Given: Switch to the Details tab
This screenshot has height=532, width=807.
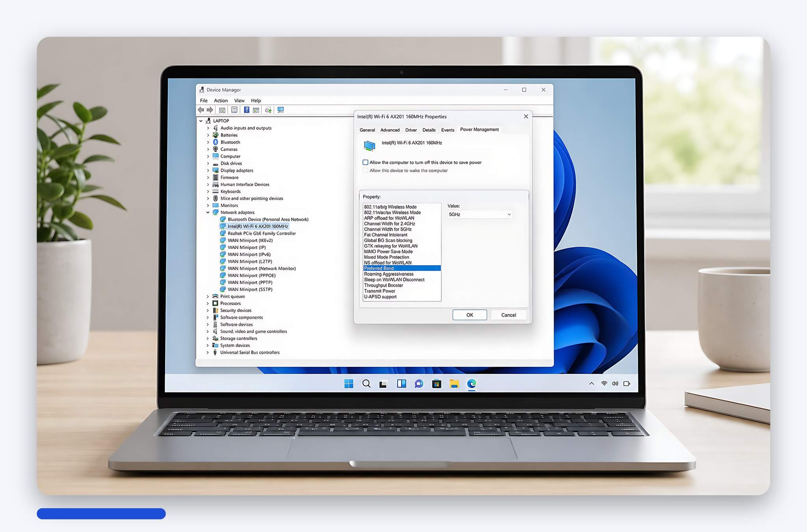Looking at the screenshot, I should click(x=429, y=130).
